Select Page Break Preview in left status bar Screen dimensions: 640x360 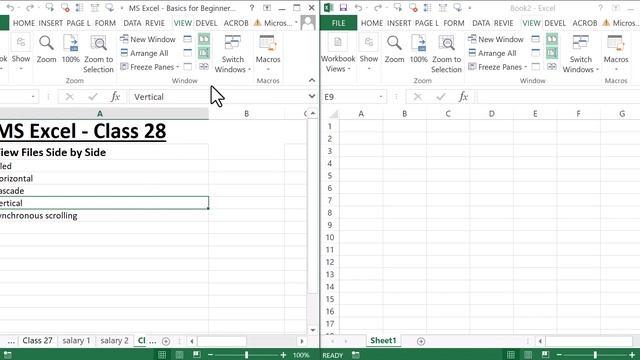197,355
